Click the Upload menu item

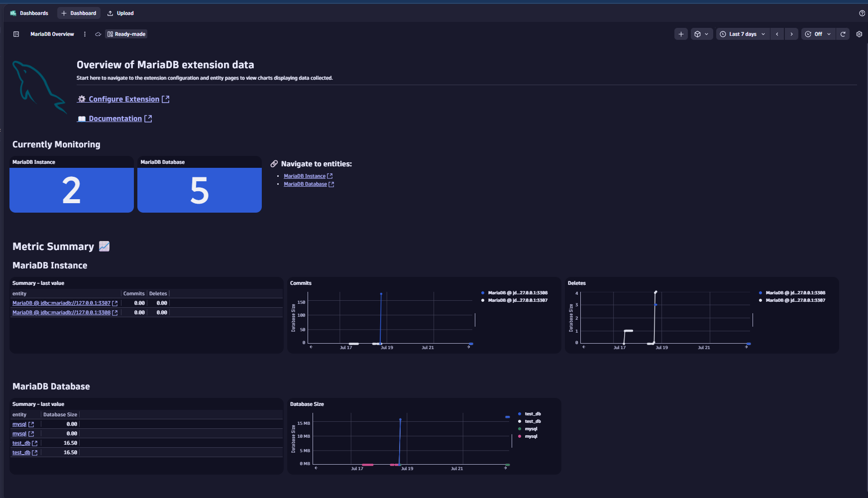120,13
